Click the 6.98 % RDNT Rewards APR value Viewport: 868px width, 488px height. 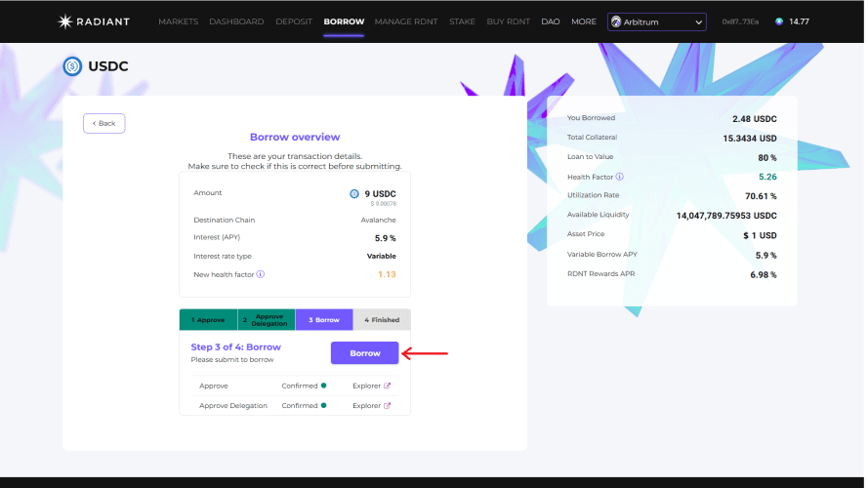coord(764,275)
